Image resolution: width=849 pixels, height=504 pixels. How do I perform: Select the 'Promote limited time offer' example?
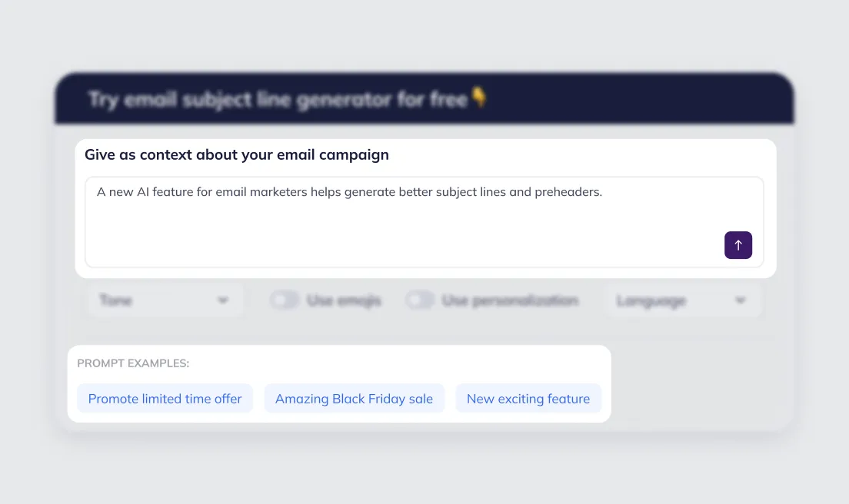click(165, 398)
